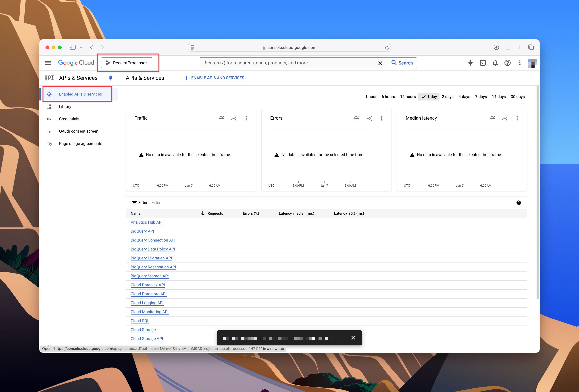Select the 1 hour time range

(x=371, y=97)
